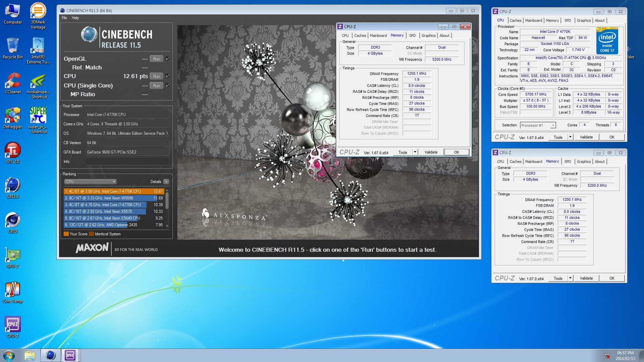The width and height of the screenshot is (644, 362).
Task: Open the Processor #1 selection dropdown
Action: [x=538, y=125]
